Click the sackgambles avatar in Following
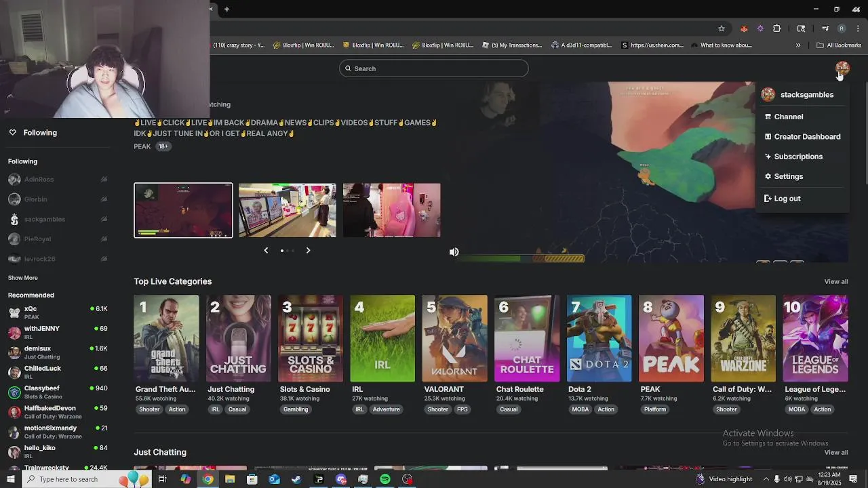Image resolution: width=868 pixels, height=488 pixels. coord(14,219)
